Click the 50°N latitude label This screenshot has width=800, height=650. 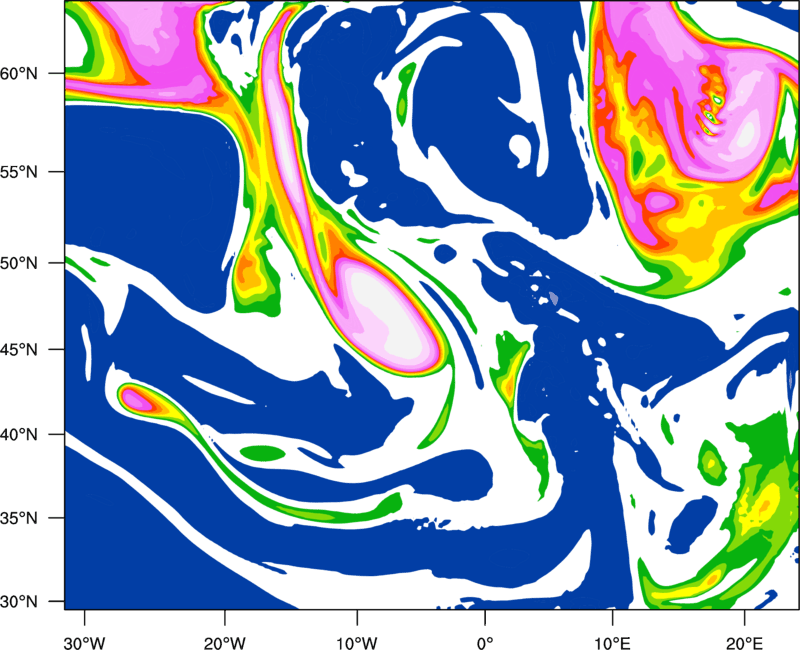19,263
